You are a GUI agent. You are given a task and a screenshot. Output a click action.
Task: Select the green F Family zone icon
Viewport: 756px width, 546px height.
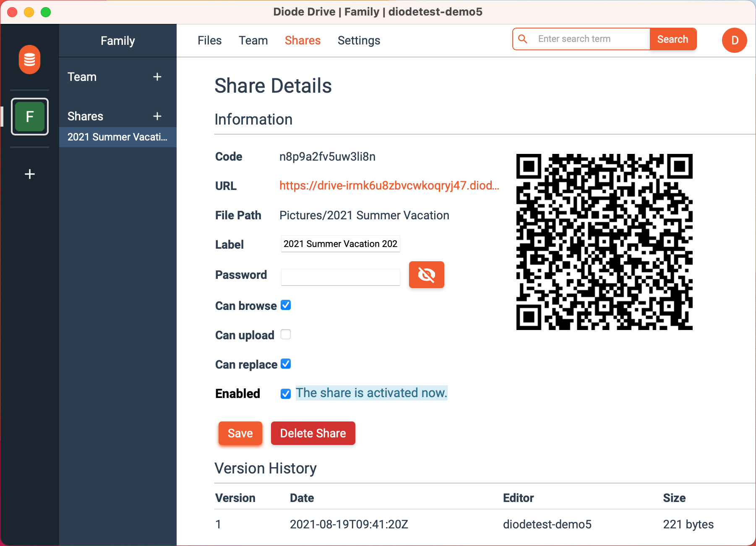pyautogui.click(x=29, y=117)
